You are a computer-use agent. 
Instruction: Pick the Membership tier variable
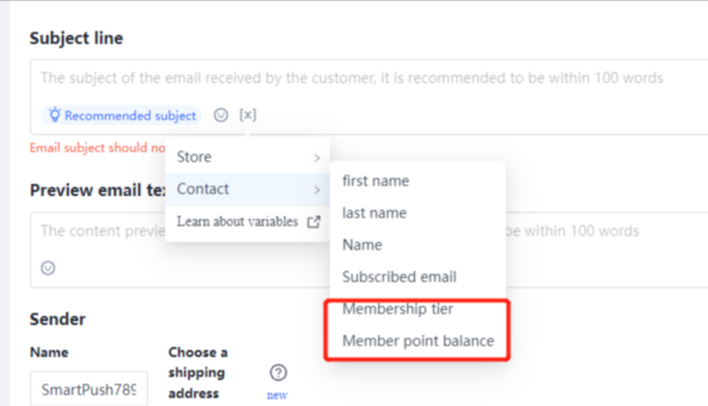point(398,309)
